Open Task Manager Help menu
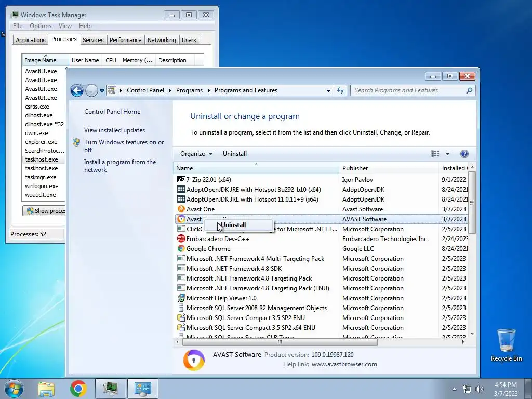532x399 pixels. pos(85,26)
